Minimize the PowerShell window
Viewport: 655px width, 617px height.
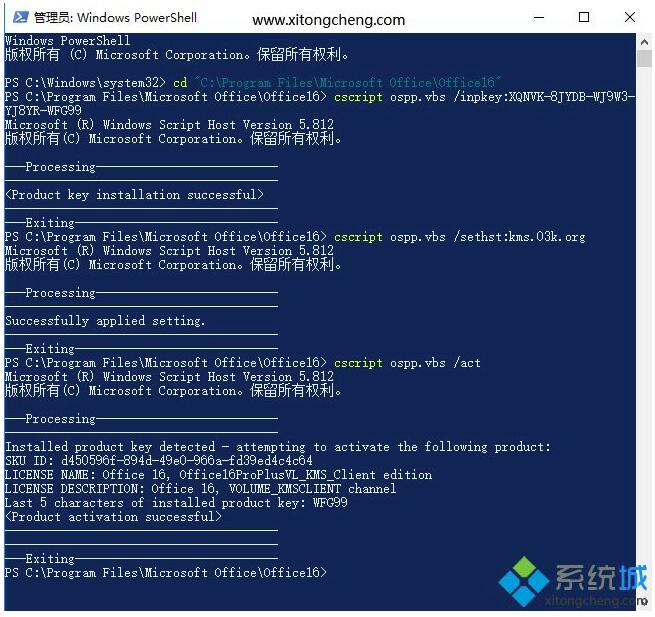point(539,18)
